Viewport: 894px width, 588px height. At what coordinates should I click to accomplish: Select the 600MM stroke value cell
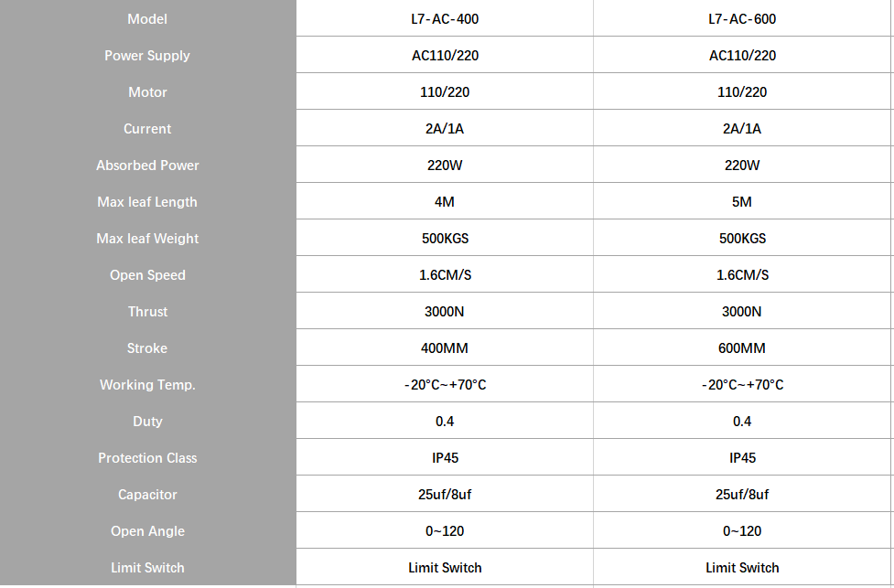click(742, 347)
